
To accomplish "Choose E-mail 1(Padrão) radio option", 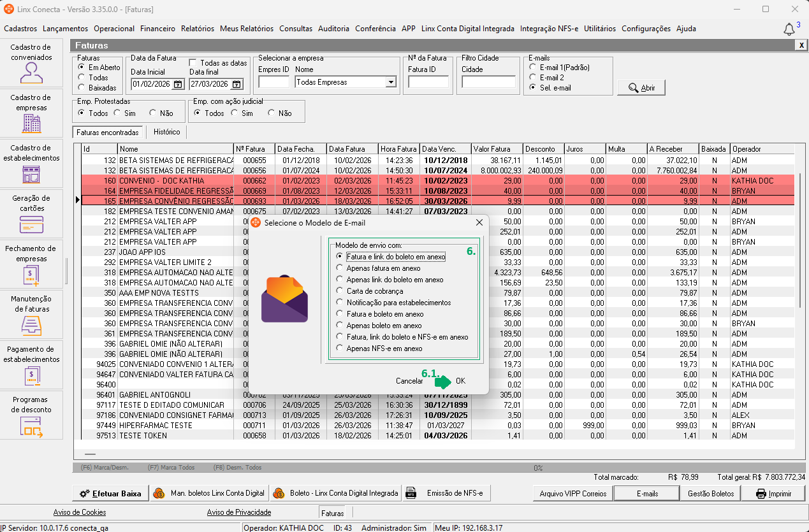I will 533,68.
